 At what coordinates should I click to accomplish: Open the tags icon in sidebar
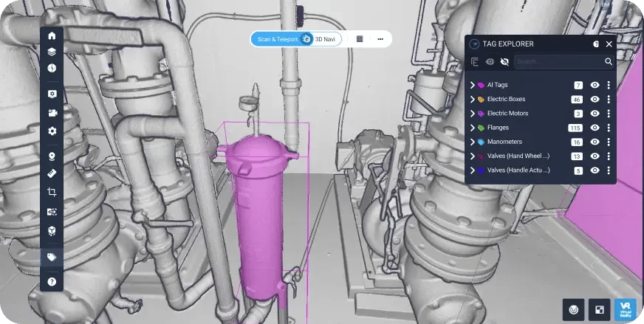tap(52, 258)
